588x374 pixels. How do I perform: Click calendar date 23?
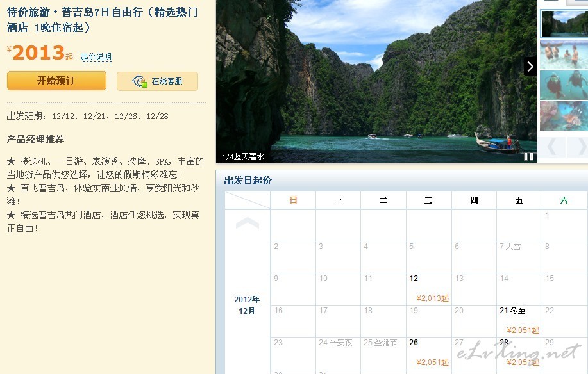pyautogui.click(x=278, y=343)
